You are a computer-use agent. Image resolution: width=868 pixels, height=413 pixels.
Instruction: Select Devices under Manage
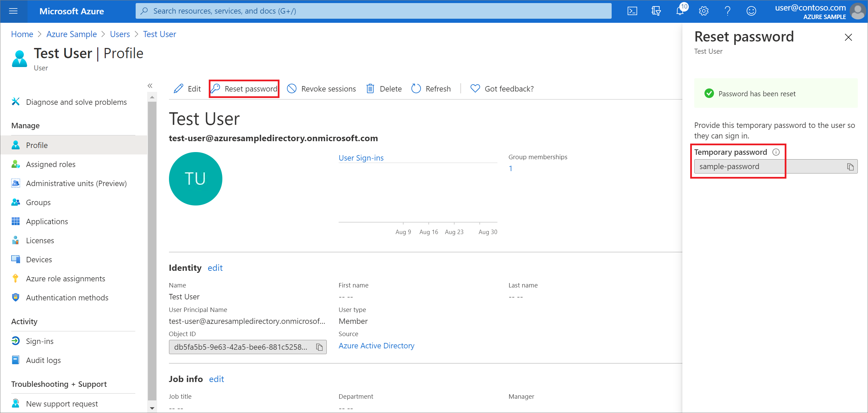(x=39, y=259)
